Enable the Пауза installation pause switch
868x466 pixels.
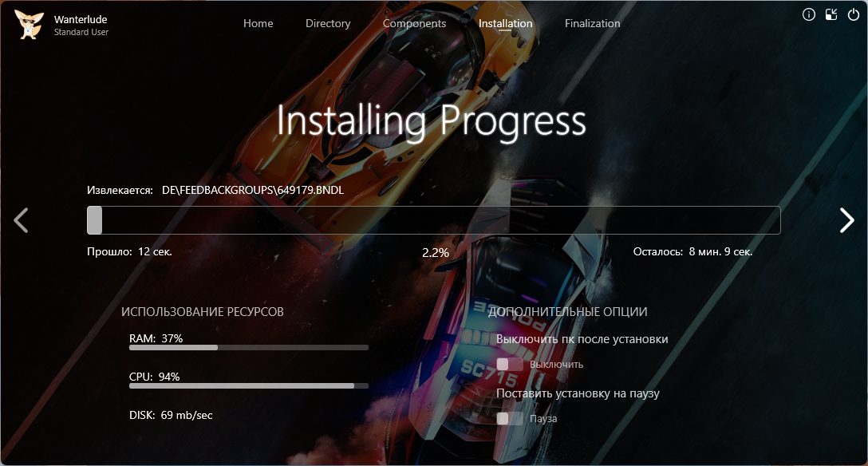(510, 419)
